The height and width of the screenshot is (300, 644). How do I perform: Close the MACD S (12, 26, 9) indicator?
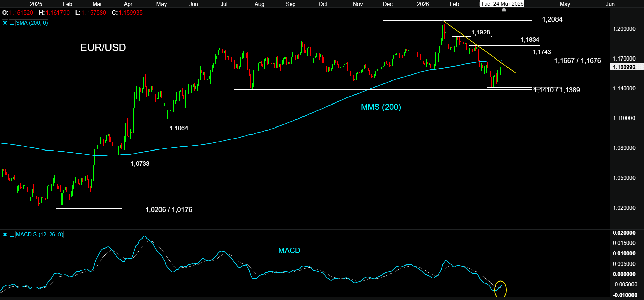point(5,235)
